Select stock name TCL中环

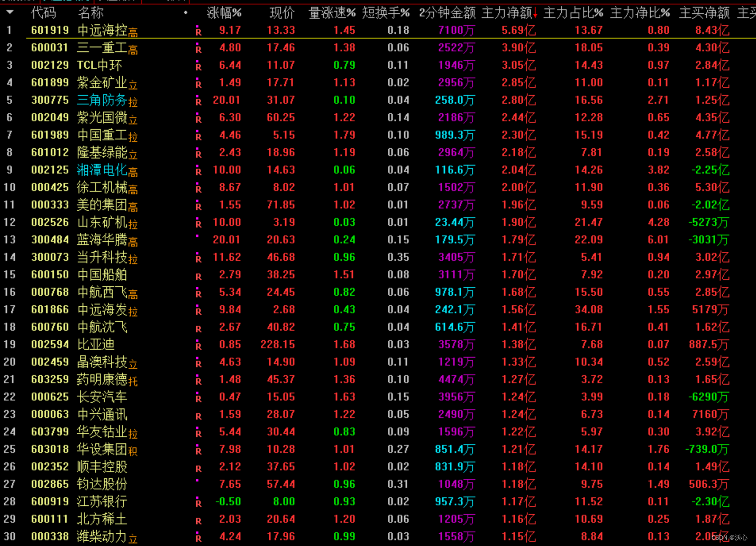99,66
